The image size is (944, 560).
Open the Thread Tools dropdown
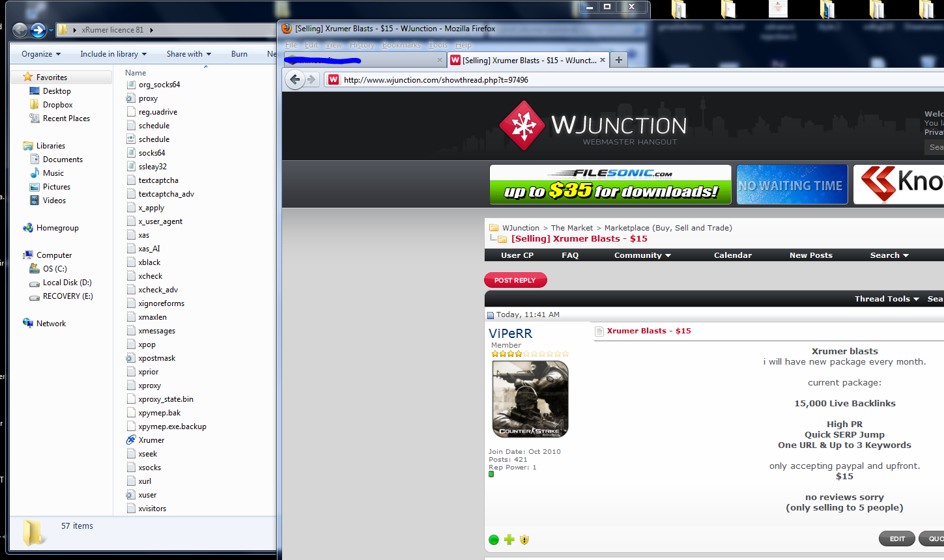(x=886, y=299)
